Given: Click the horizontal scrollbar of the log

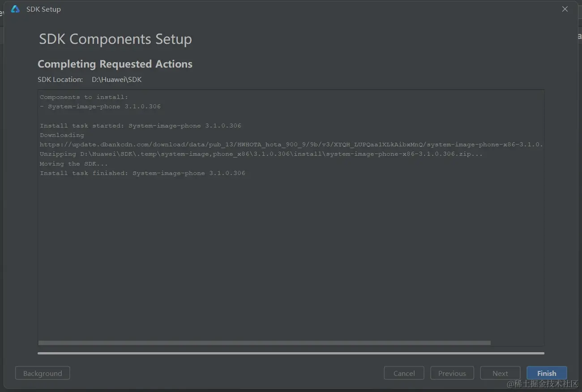Looking at the screenshot, I should point(264,343).
